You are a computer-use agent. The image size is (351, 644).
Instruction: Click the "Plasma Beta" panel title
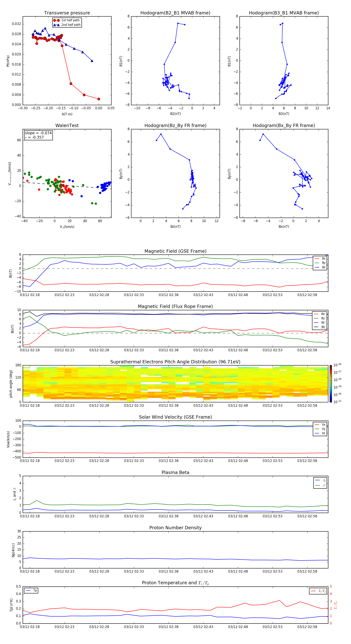tap(175, 473)
